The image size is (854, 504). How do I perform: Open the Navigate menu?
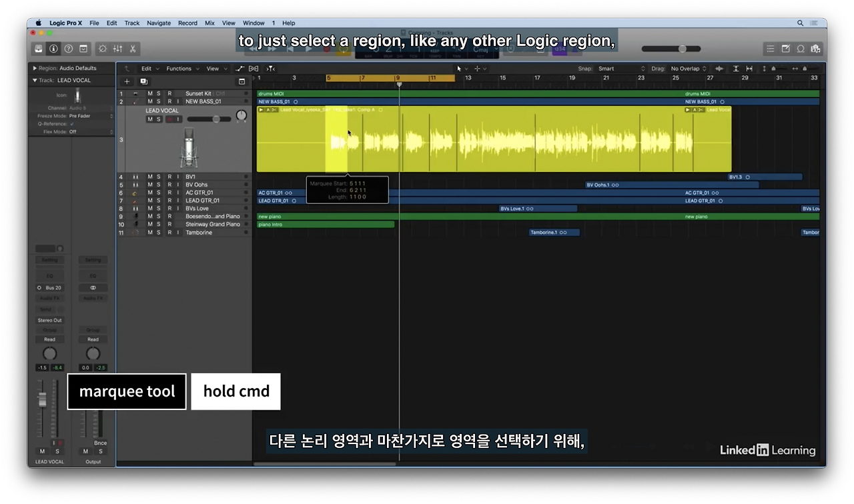[x=159, y=23]
